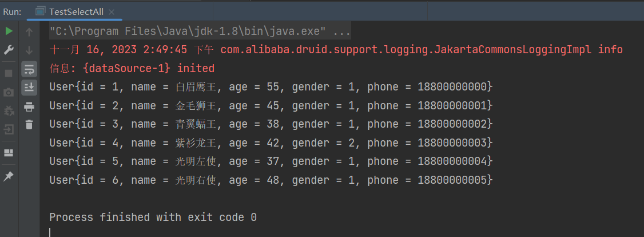Screen dimensions: 644x237
Task: Place cursor on the empty console input line
Action: [x=172, y=232]
